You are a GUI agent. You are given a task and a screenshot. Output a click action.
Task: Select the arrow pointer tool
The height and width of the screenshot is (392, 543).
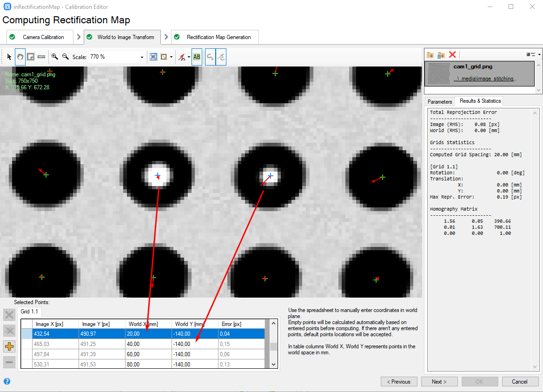[x=9, y=57]
